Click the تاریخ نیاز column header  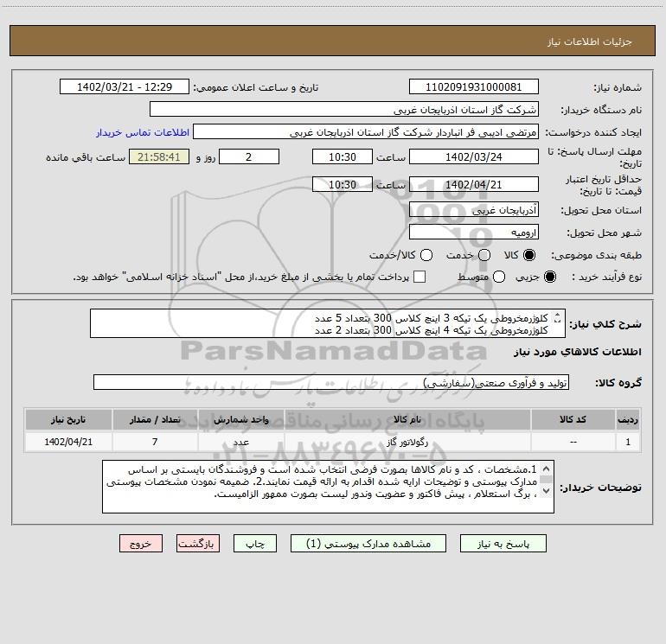point(68,419)
